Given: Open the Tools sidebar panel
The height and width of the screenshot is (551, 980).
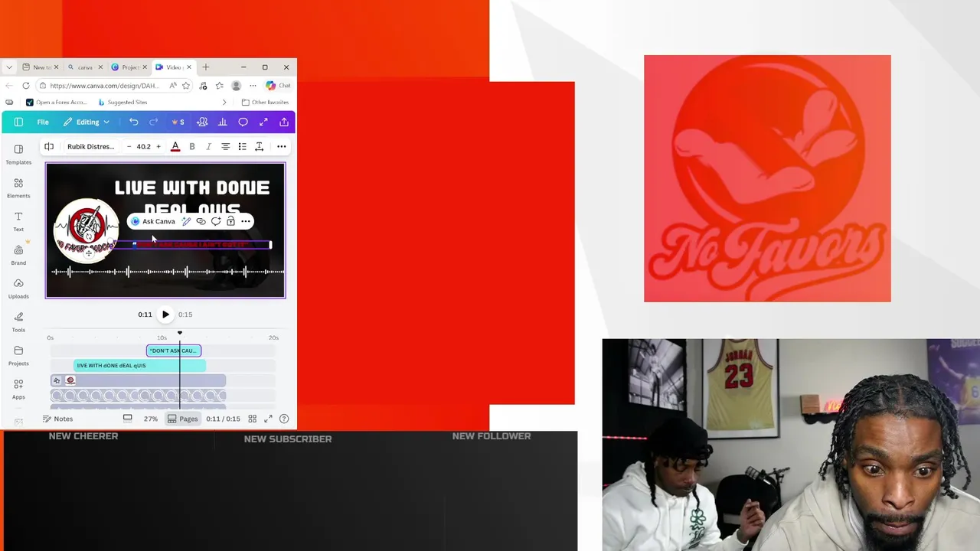Looking at the screenshot, I should [18, 321].
